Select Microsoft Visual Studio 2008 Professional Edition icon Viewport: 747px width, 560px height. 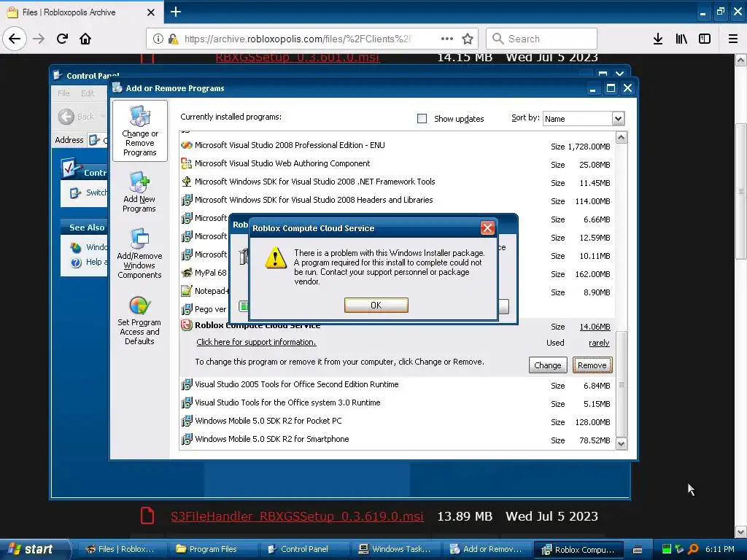click(x=186, y=145)
